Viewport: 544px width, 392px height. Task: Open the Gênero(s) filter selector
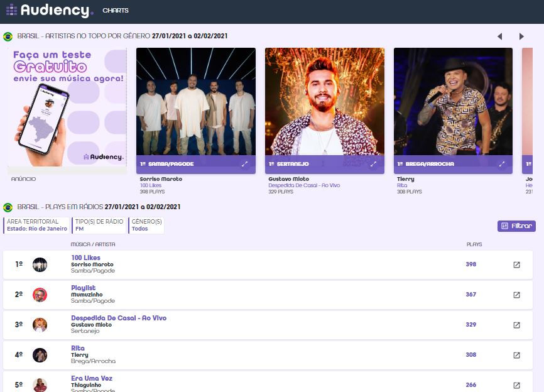point(146,226)
